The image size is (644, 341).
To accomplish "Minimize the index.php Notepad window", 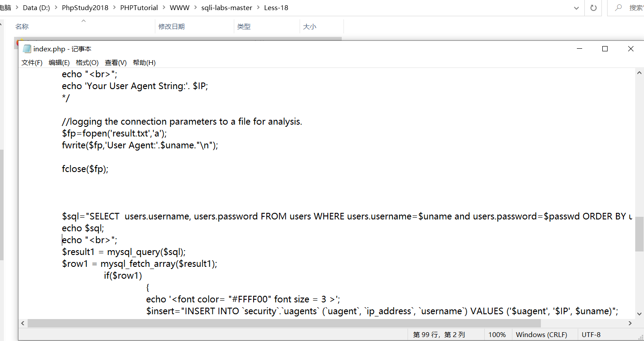I will pos(580,49).
